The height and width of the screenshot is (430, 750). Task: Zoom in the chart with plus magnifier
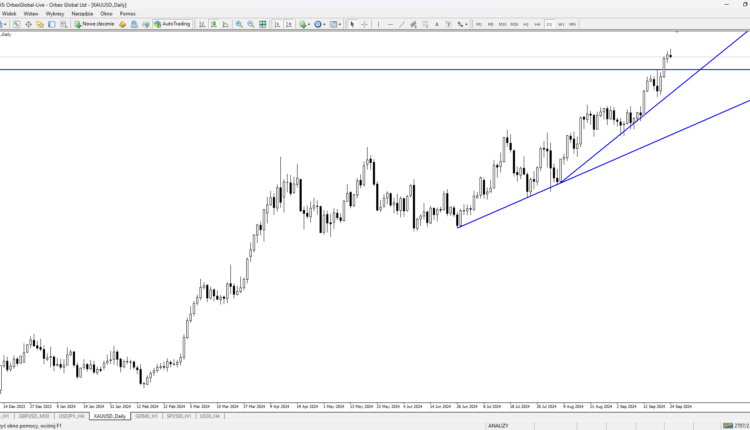(239, 24)
